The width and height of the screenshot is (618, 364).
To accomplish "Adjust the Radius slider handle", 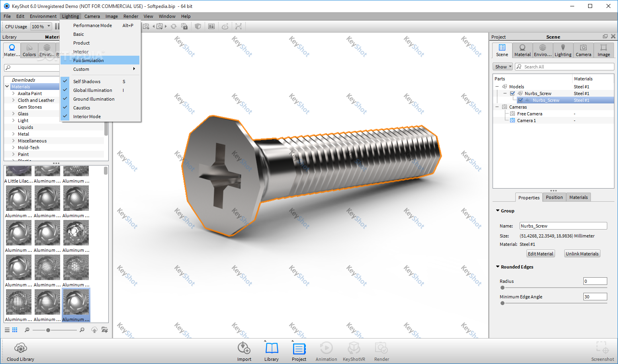I will [503, 288].
